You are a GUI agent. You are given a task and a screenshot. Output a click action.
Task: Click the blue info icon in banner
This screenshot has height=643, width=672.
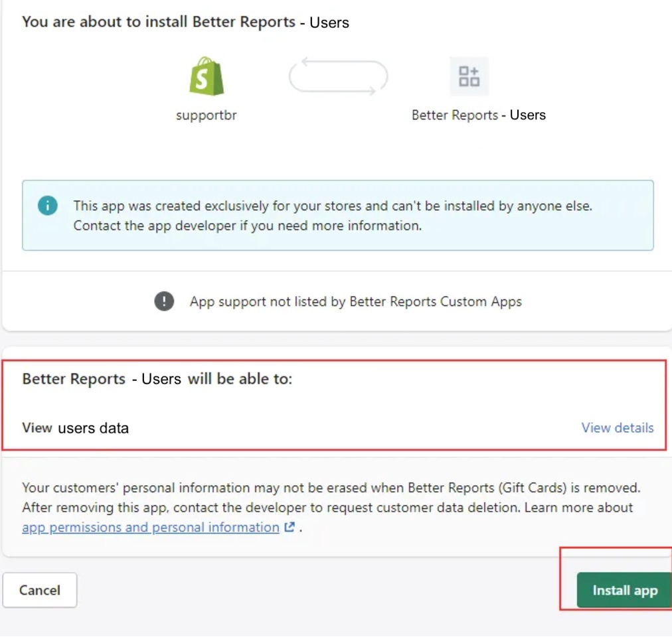coord(48,206)
